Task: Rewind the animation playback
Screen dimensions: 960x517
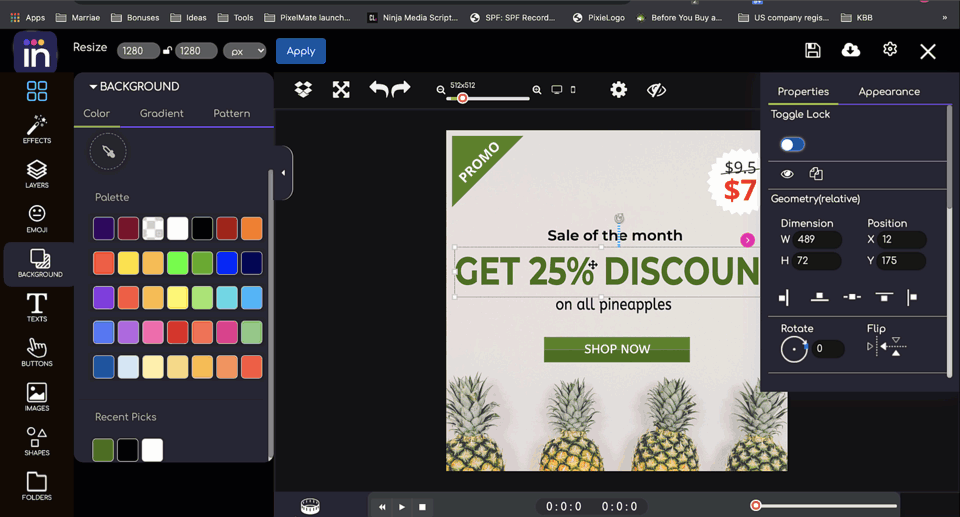Action: click(382, 507)
